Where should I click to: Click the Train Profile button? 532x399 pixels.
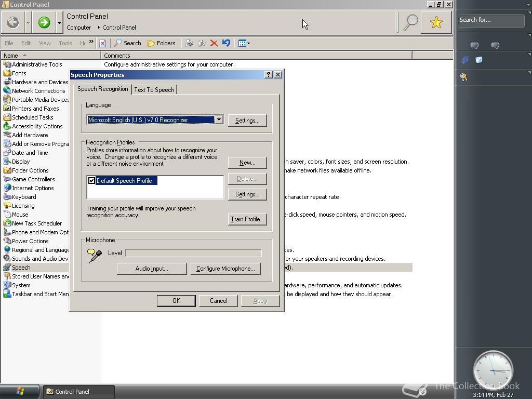click(x=247, y=219)
